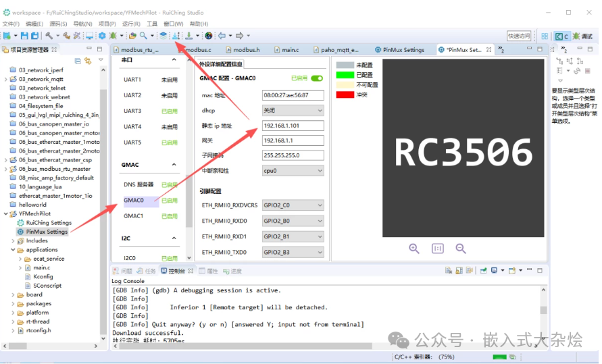This screenshot has width=602, height=364.
Task: Open the dhcp dropdown
Action: click(293, 110)
